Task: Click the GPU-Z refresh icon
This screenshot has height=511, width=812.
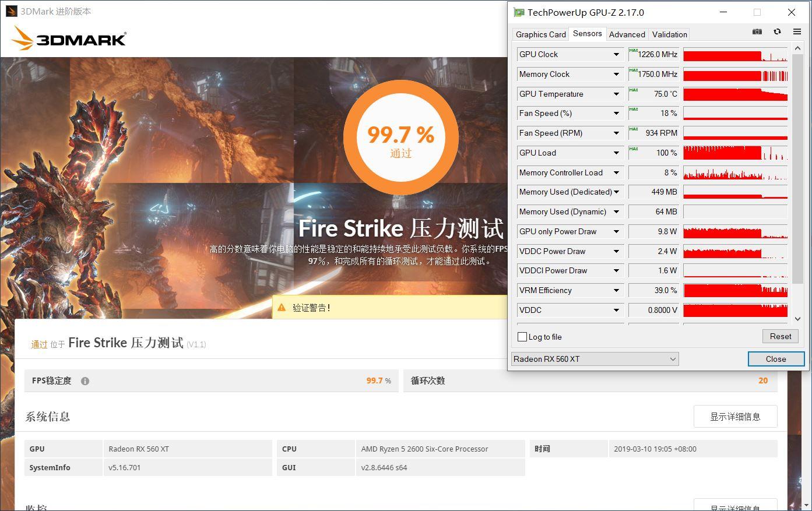Action: pos(777,31)
